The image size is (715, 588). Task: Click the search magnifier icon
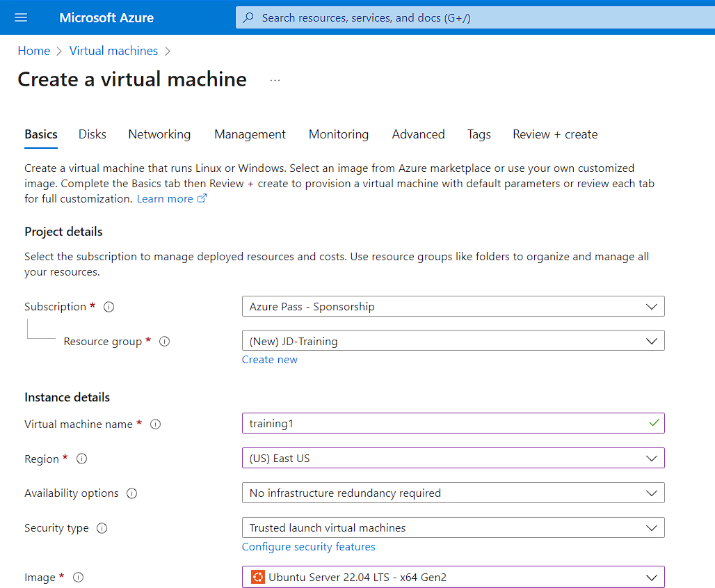[x=248, y=17]
